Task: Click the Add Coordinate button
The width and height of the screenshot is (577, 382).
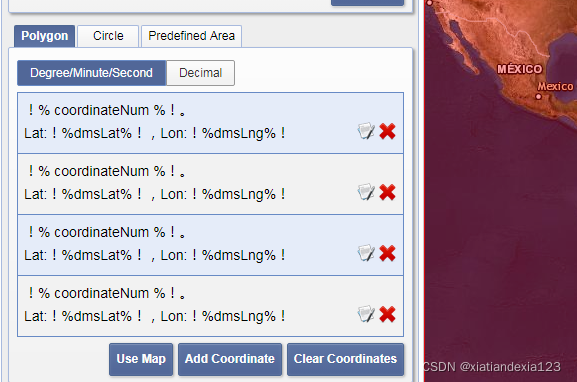Action: [230, 359]
